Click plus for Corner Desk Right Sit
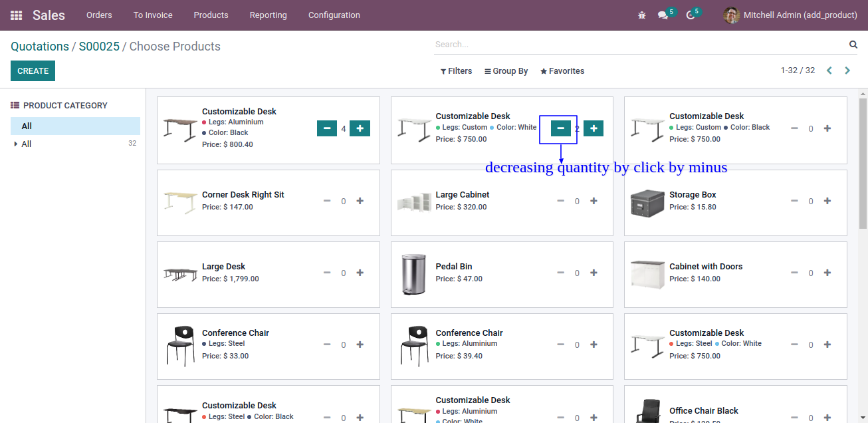The height and width of the screenshot is (423, 868). [x=360, y=201]
